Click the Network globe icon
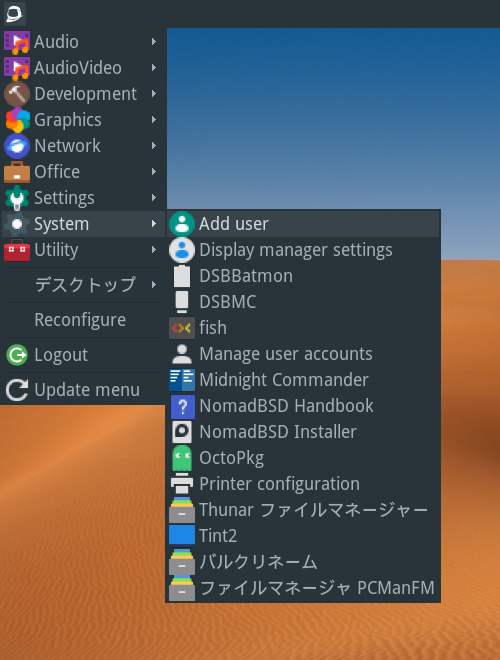Screen dimensions: 500x660 17,146
